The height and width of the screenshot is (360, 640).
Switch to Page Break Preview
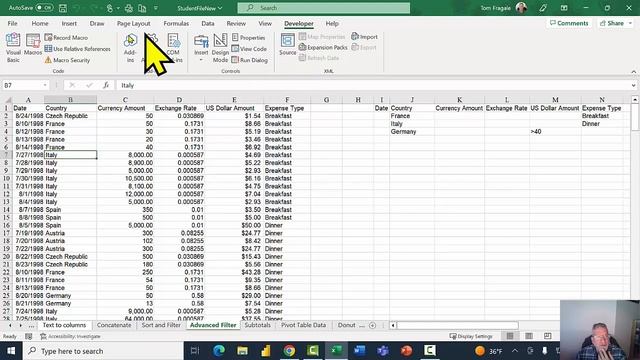click(548, 336)
